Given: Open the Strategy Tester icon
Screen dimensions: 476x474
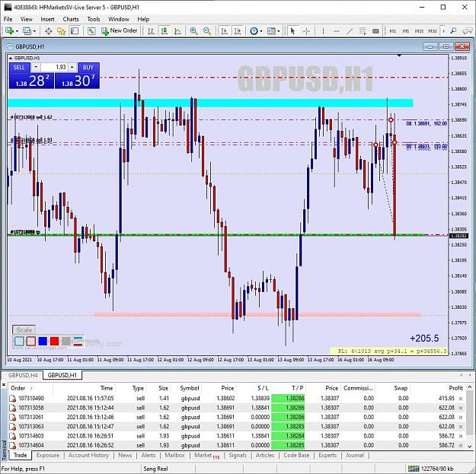Looking at the screenshot, I should (x=91, y=31).
